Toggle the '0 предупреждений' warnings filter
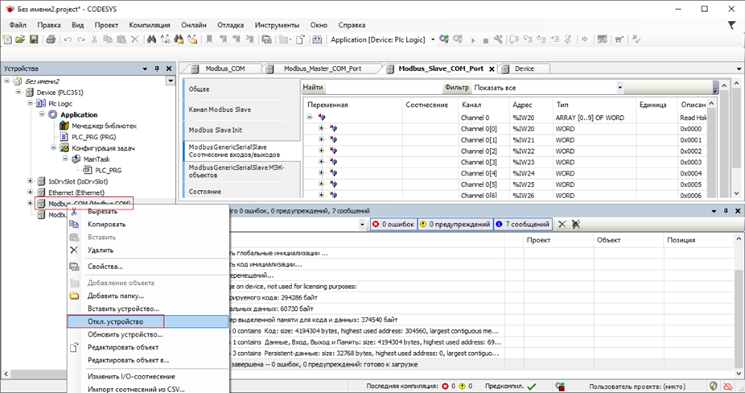 (455, 224)
